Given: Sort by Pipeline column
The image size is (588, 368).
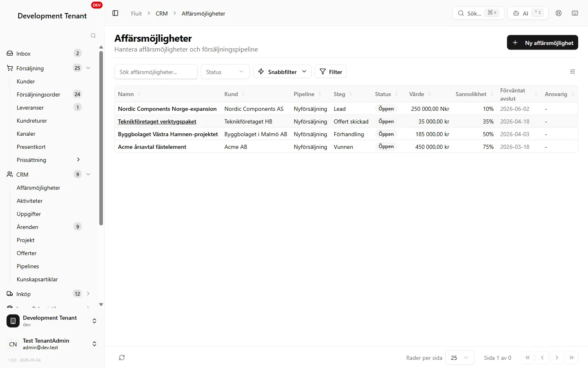Looking at the screenshot, I should (307, 94).
